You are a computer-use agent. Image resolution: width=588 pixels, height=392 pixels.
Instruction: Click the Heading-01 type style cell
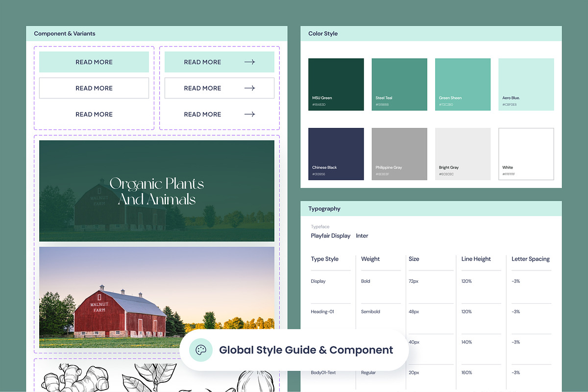[x=322, y=312]
